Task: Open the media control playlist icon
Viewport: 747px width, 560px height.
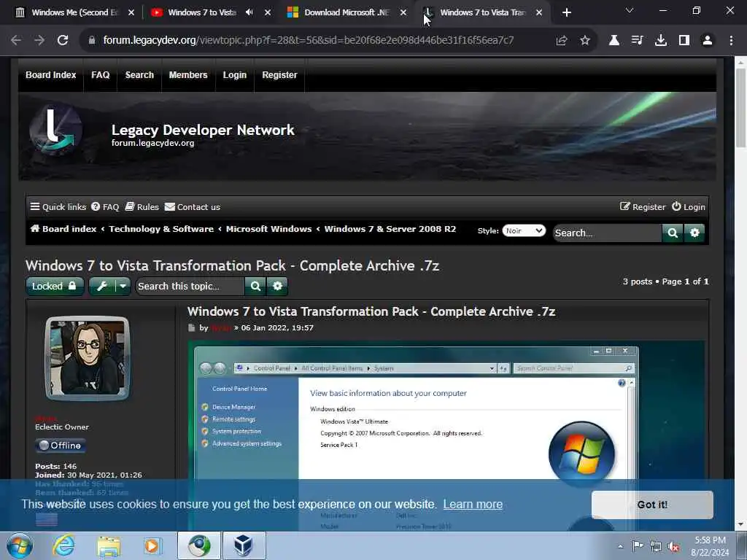Action: click(x=637, y=41)
